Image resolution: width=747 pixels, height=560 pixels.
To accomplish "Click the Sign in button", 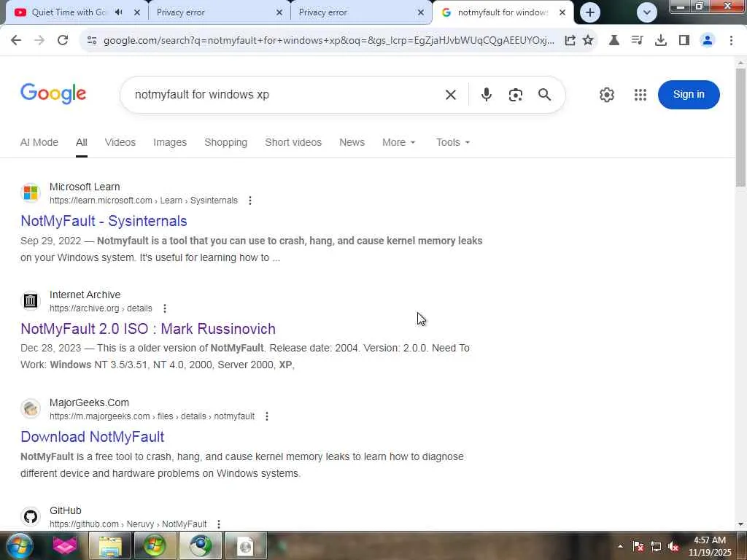I will click(689, 94).
